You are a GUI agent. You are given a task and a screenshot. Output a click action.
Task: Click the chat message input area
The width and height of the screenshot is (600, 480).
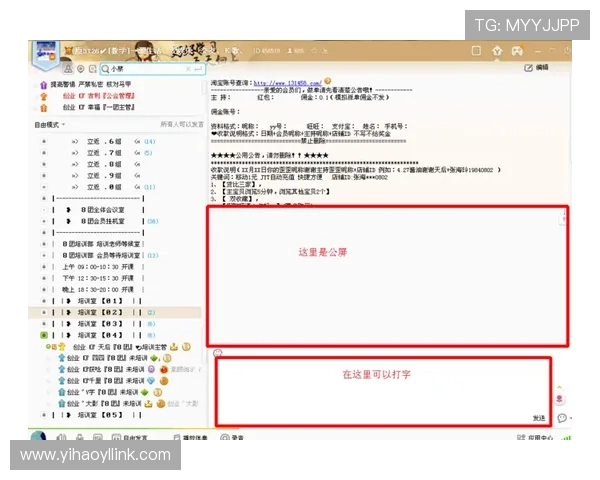click(383, 391)
